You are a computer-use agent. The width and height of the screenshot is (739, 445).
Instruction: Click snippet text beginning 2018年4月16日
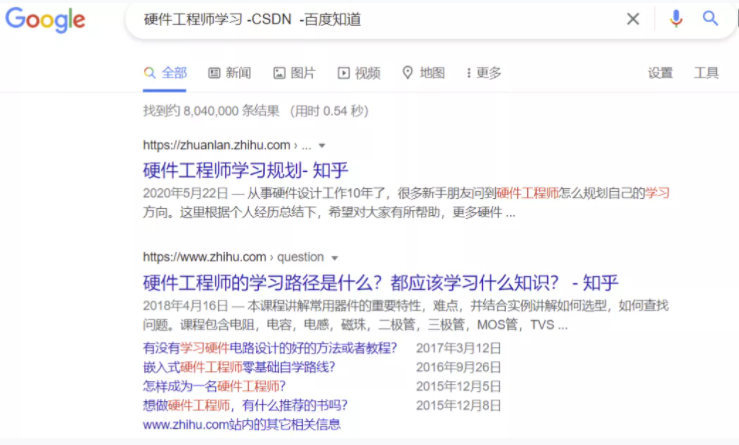(406, 315)
